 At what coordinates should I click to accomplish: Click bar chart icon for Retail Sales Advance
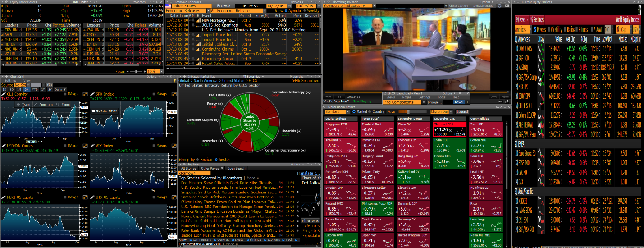point(198,63)
